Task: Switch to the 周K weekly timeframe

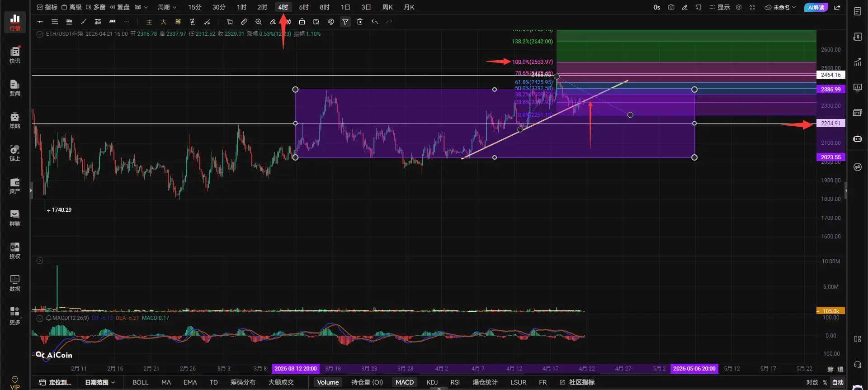Action: click(387, 7)
